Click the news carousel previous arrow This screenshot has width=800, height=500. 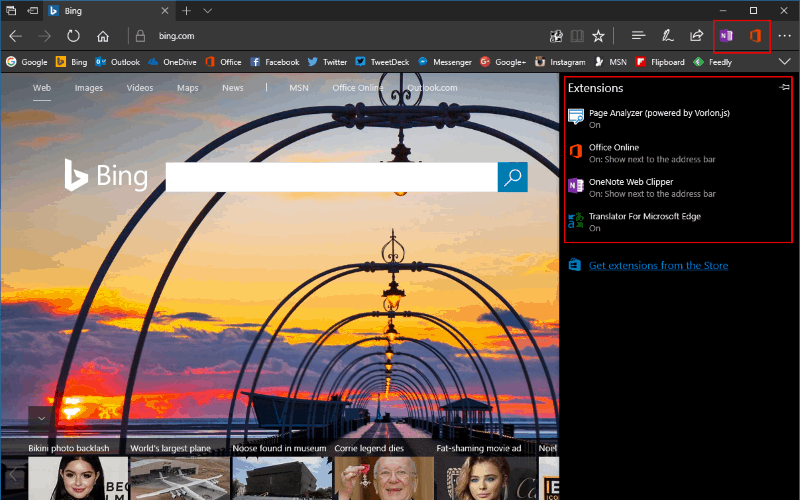pos(13,476)
